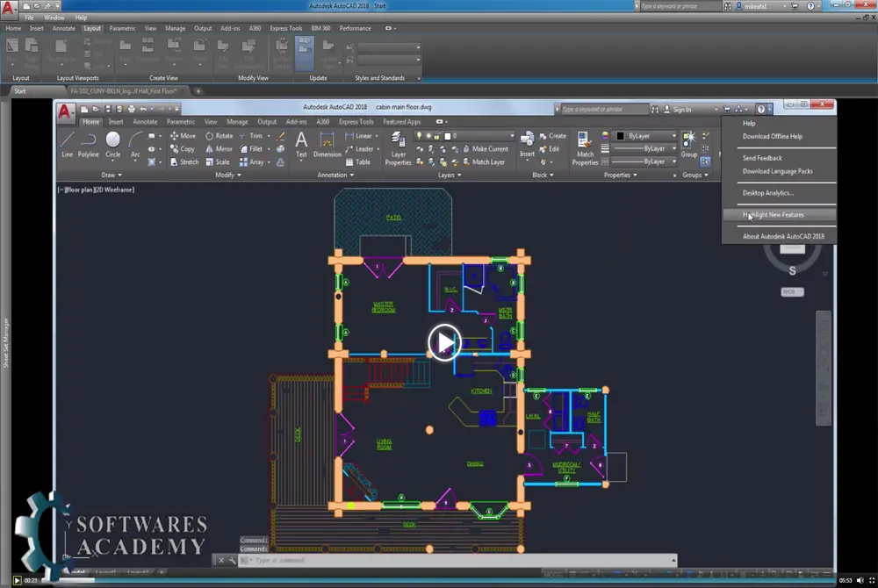
Task: Expand the Layers panel
Action: point(449,176)
